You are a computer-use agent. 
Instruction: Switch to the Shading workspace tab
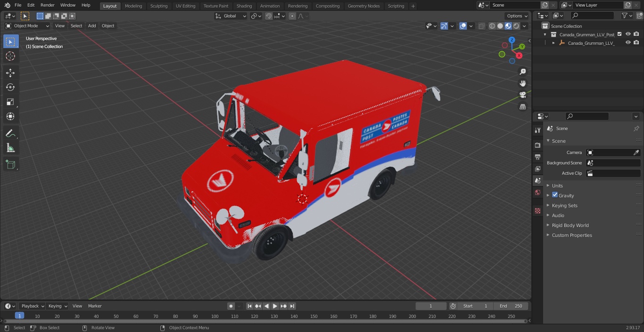tap(244, 6)
